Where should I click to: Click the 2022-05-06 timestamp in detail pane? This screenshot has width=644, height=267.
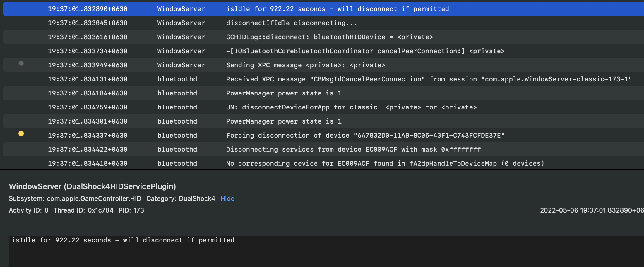click(x=591, y=210)
